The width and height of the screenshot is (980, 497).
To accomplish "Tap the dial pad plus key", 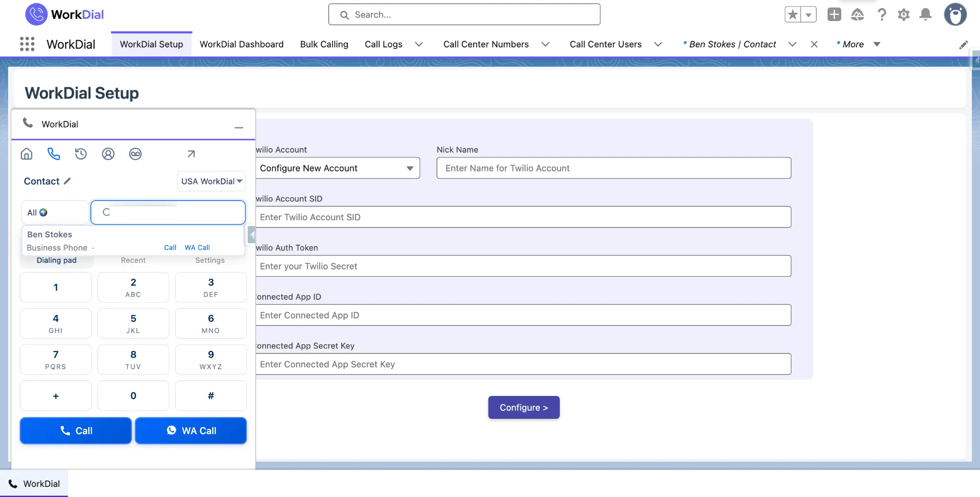I will (56, 396).
